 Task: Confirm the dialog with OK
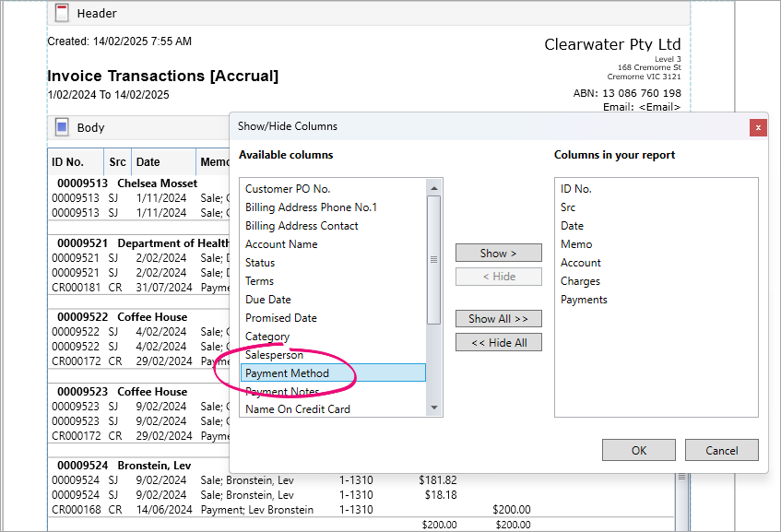click(x=638, y=450)
